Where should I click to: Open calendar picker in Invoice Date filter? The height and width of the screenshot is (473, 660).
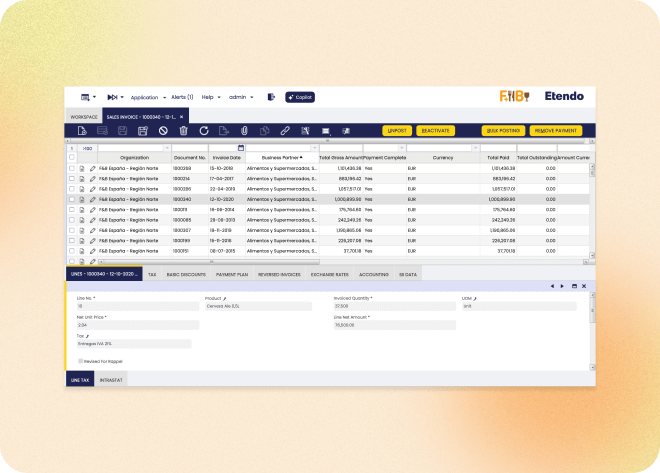click(241, 148)
